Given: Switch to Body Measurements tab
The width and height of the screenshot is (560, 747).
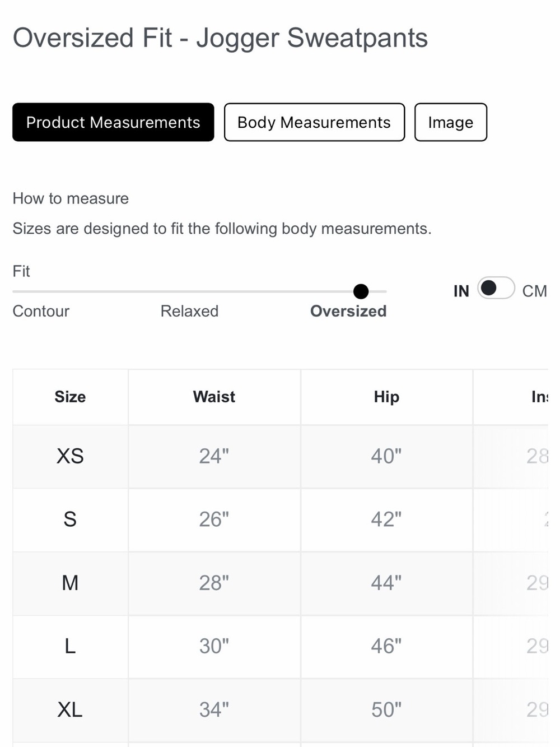Looking at the screenshot, I should (x=314, y=122).
